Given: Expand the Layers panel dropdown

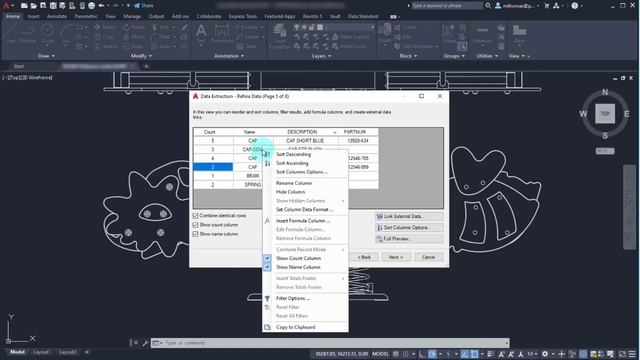Looking at the screenshot, I should point(321,56).
